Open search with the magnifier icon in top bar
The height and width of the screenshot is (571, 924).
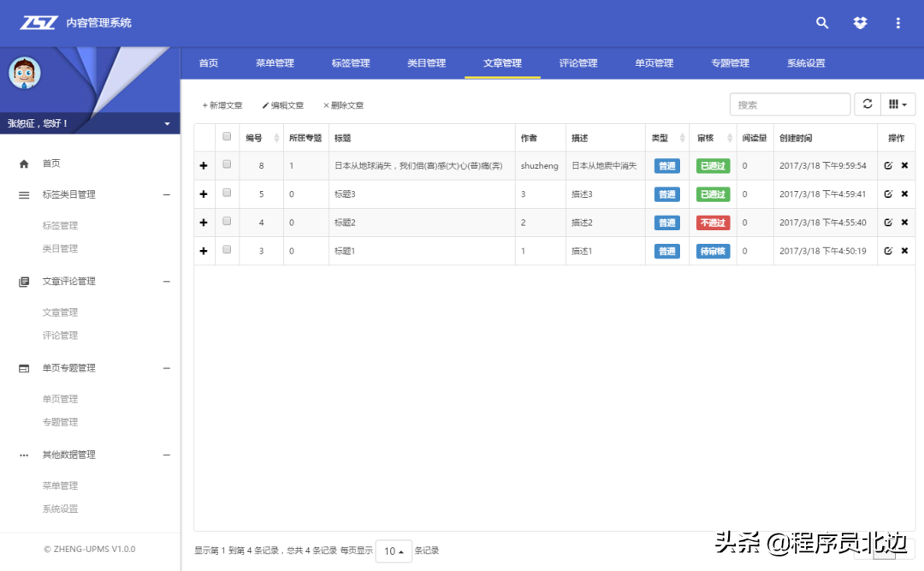click(822, 23)
